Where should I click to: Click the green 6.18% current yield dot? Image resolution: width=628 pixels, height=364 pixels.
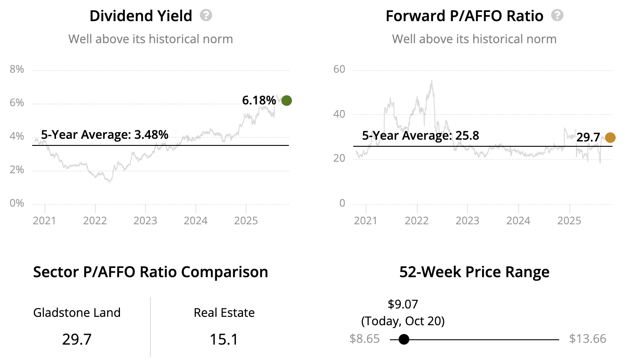(287, 100)
